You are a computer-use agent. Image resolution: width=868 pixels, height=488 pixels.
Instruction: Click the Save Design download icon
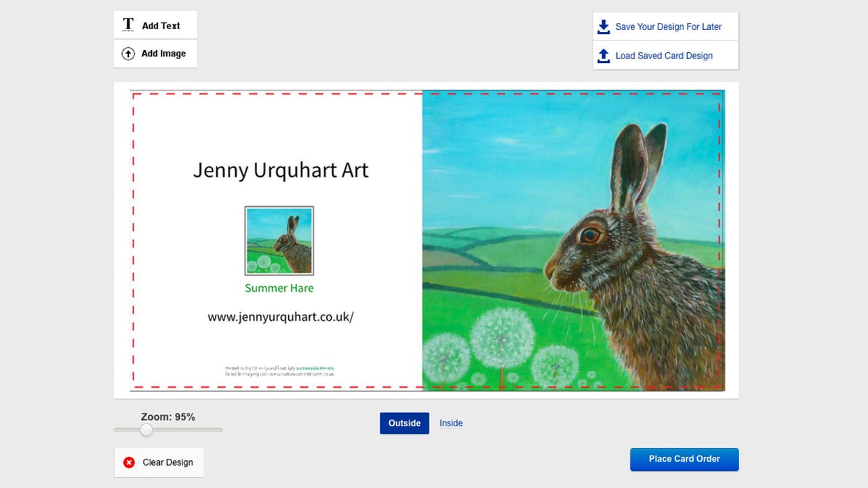pos(604,26)
